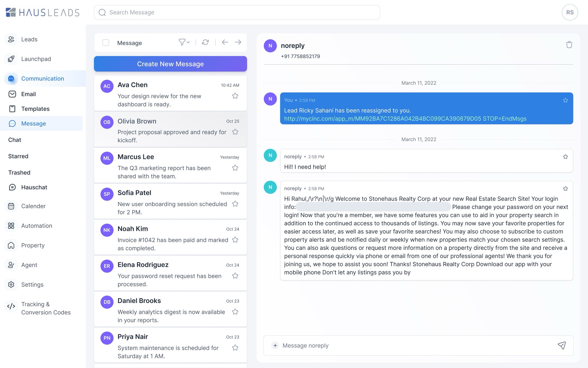The height and width of the screenshot is (368, 588).
Task: Star the blue 'Lead Ricky Sahani' message
Action: click(565, 100)
